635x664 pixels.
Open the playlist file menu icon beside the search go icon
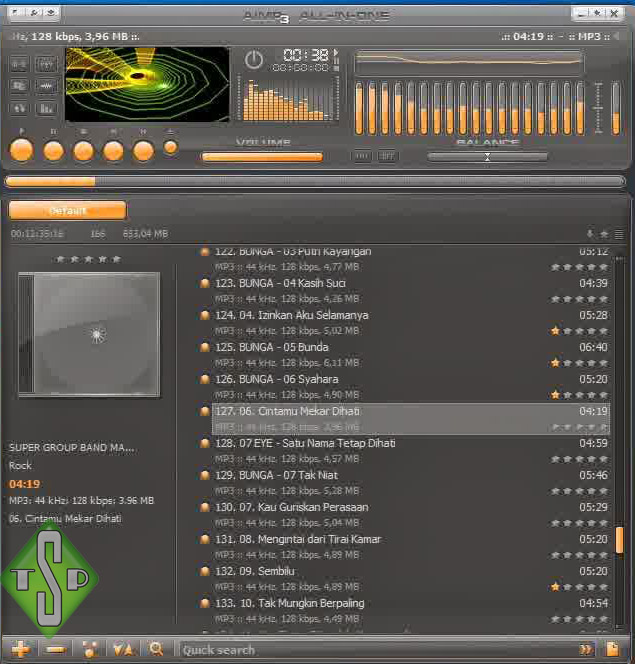coord(612,649)
